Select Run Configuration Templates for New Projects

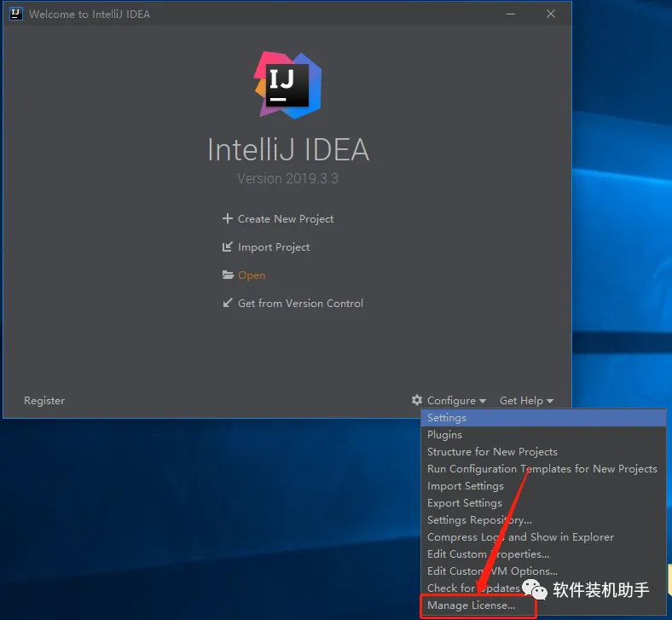pyautogui.click(x=543, y=469)
